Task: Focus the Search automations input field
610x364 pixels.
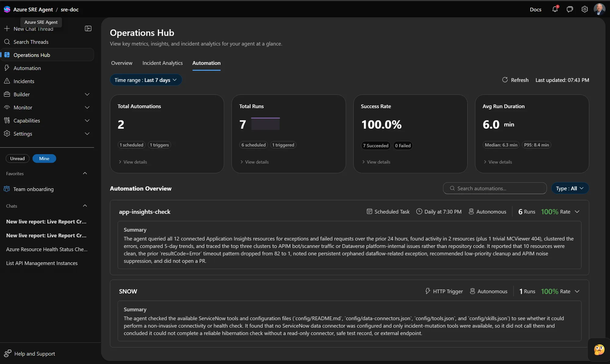Action: tap(495, 188)
